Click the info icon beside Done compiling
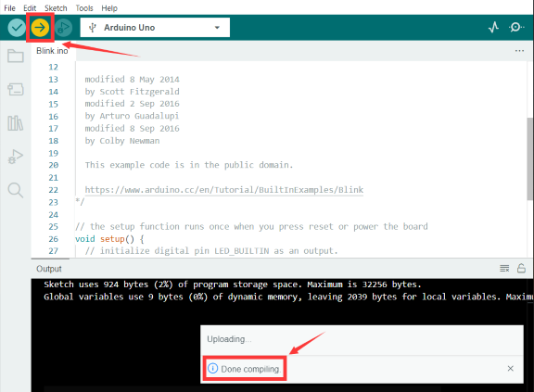 click(x=212, y=369)
